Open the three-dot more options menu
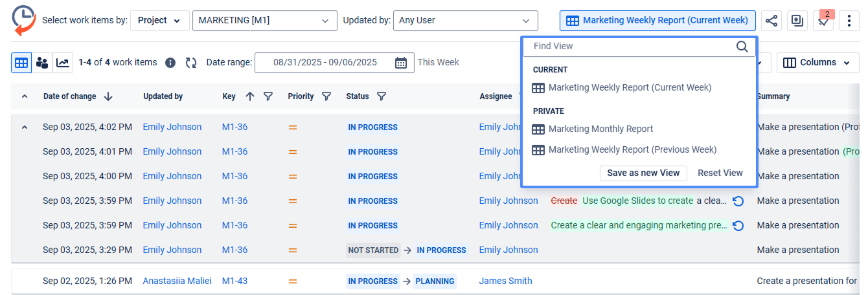The height and width of the screenshot is (295, 868). tap(849, 21)
